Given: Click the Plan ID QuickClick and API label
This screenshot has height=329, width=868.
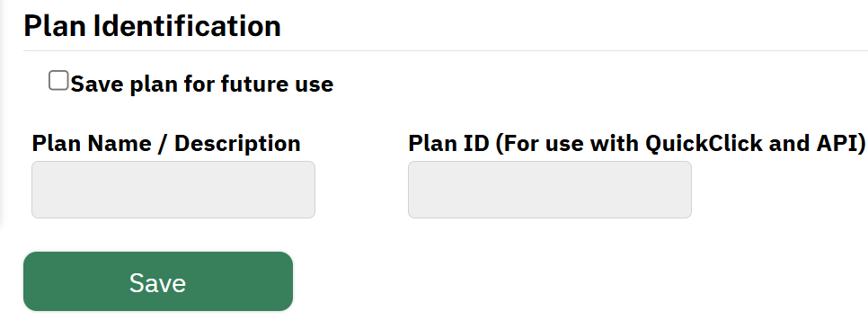Looking at the screenshot, I should coord(636,144).
